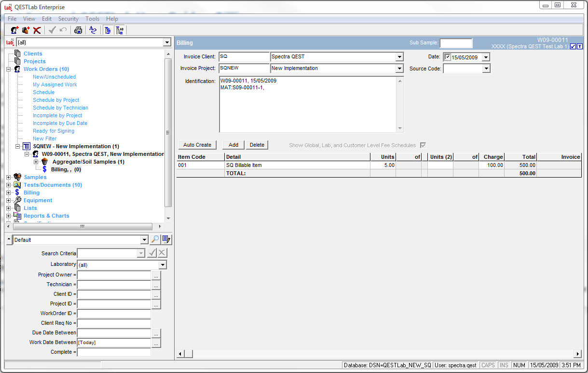
Task: Click the edit filter list icon
Action: [166, 239]
